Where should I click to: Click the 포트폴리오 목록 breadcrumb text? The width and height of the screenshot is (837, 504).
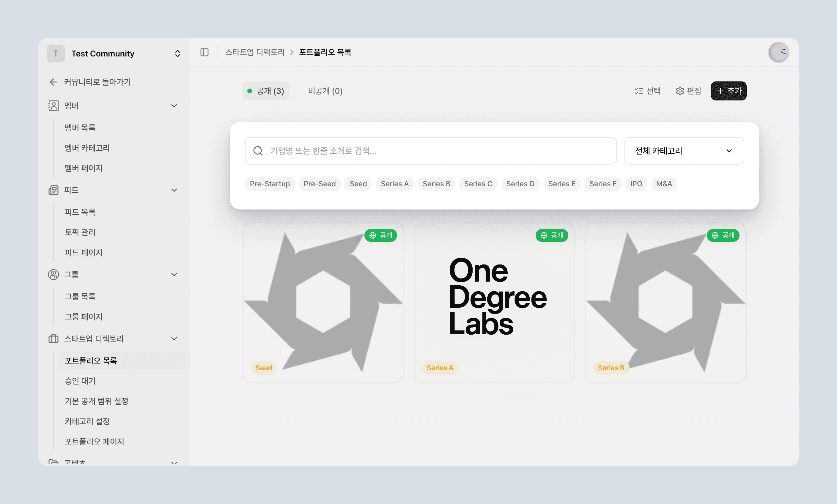[x=325, y=52]
